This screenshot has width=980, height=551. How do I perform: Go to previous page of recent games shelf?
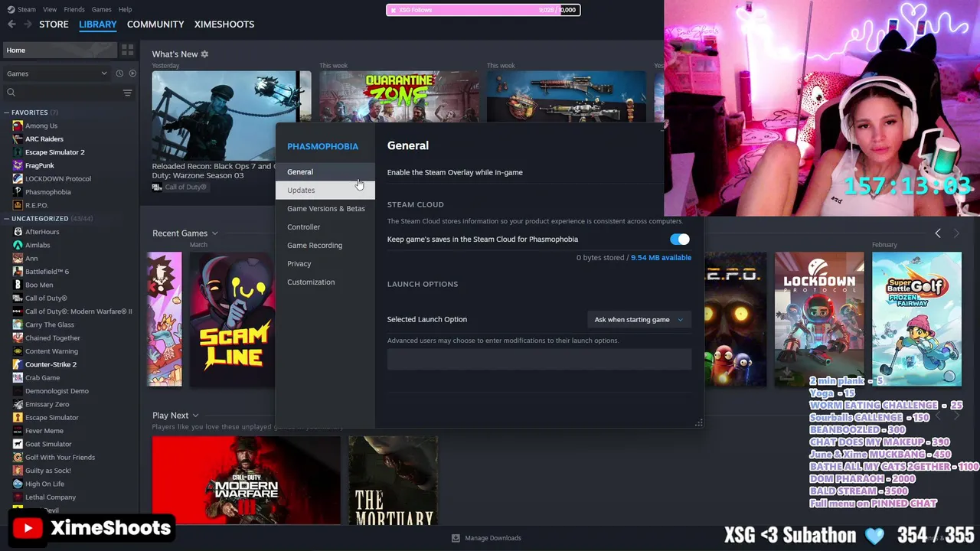click(x=938, y=233)
